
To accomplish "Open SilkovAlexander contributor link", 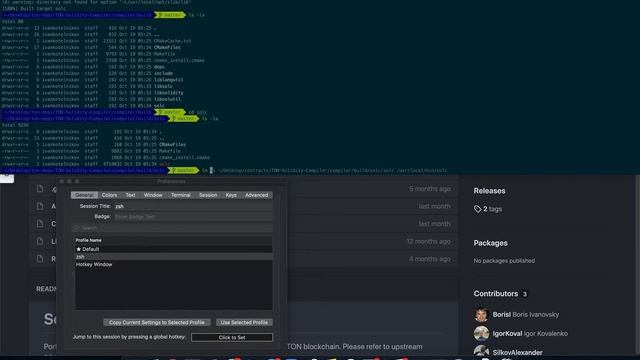I will click(518, 352).
